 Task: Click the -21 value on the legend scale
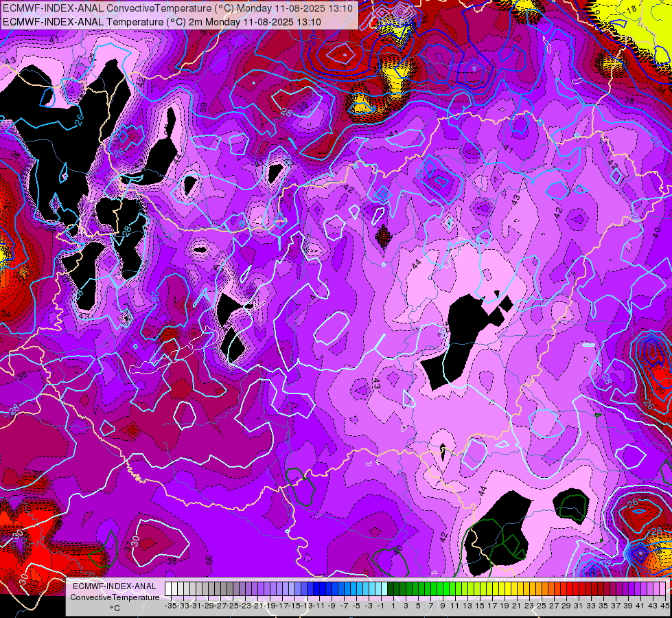pyautogui.click(x=257, y=606)
